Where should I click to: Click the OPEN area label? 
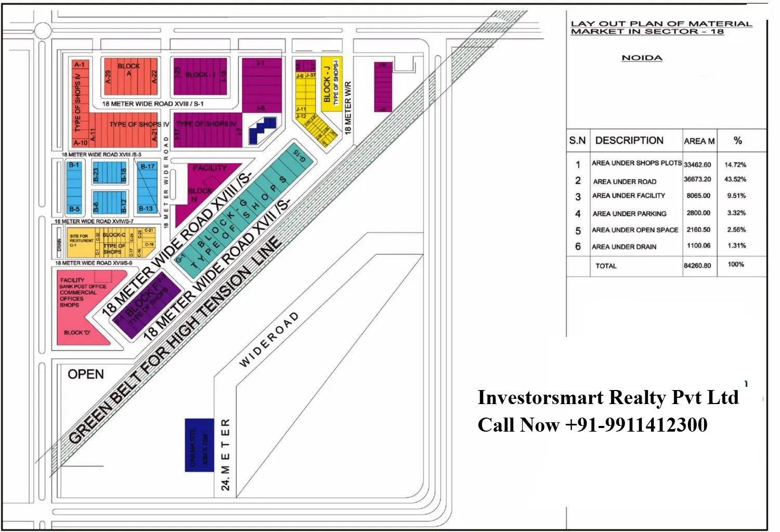[x=86, y=374]
